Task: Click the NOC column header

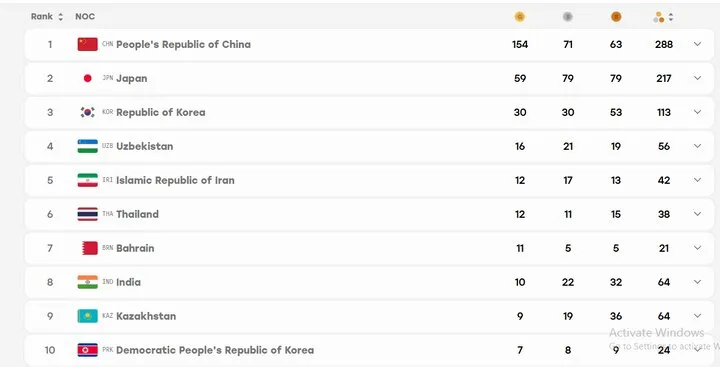Action: [85, 17]
